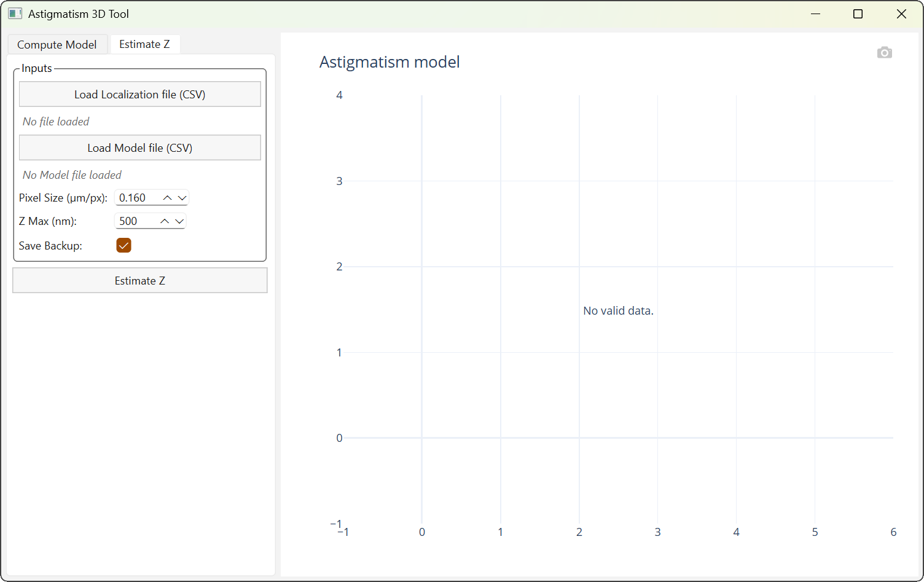Click the 'No Model file loaded' status text

[x=72, y=175]
